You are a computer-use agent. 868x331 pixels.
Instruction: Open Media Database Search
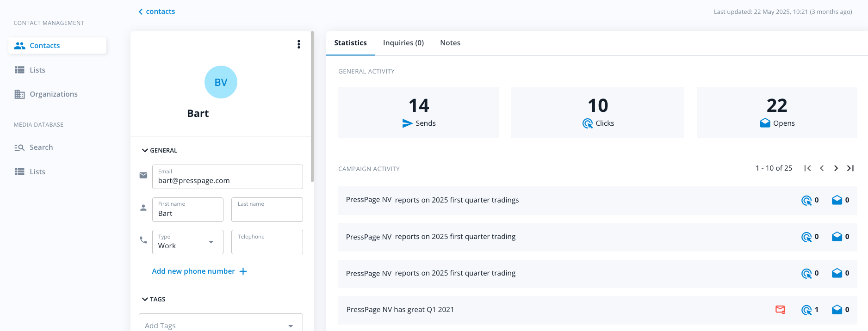(x=41, y=147)
